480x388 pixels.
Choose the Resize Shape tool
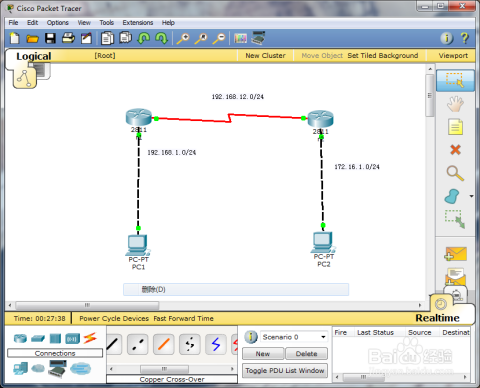(x=455, y=219)
